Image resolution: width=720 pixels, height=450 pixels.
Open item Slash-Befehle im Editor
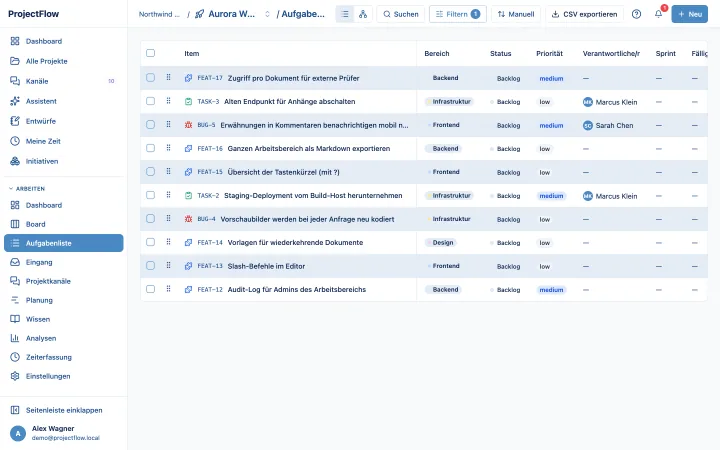click(266, 266)
